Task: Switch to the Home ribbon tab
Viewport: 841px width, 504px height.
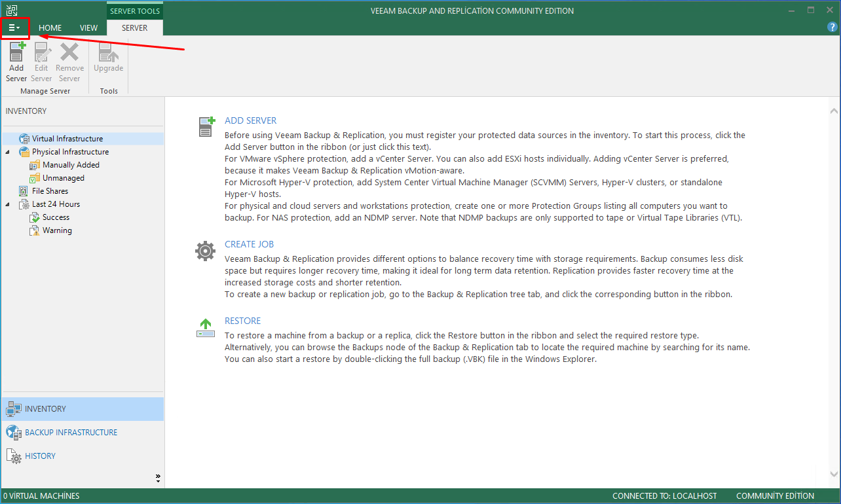Action: (50, 28)
